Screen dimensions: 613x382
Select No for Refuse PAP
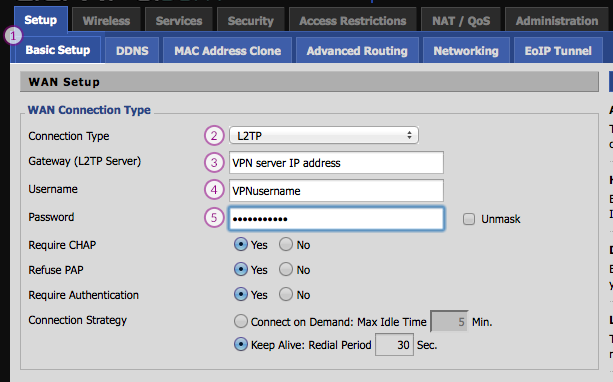point(286,269)
